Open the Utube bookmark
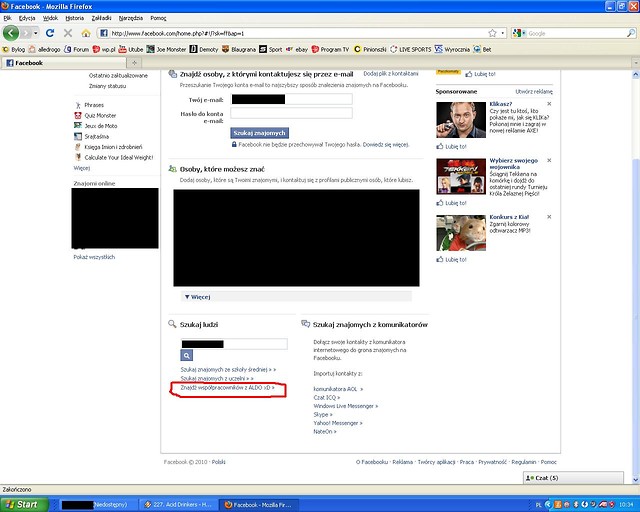Viewport: 640px width, 512px height. point(131,49)
